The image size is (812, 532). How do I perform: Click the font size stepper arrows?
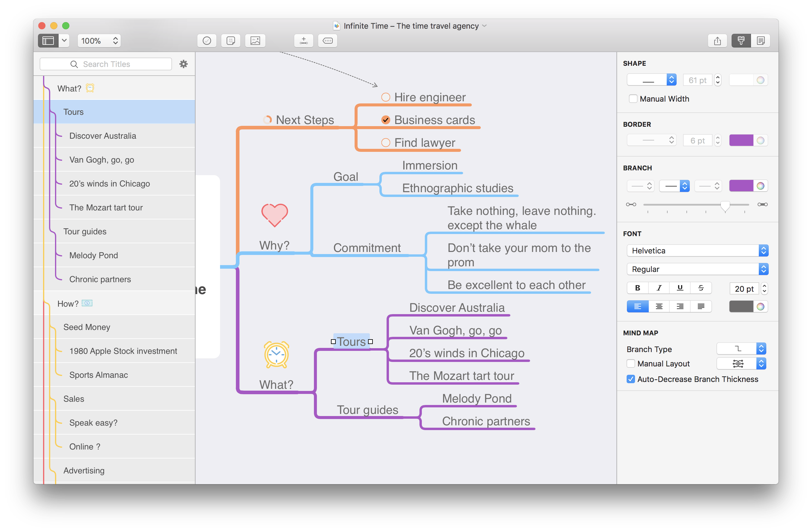pyautogui.click(x=764, y=289)
